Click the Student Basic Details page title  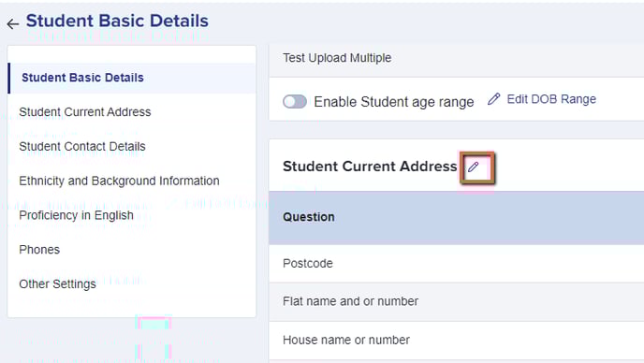(x=117, y=21)
